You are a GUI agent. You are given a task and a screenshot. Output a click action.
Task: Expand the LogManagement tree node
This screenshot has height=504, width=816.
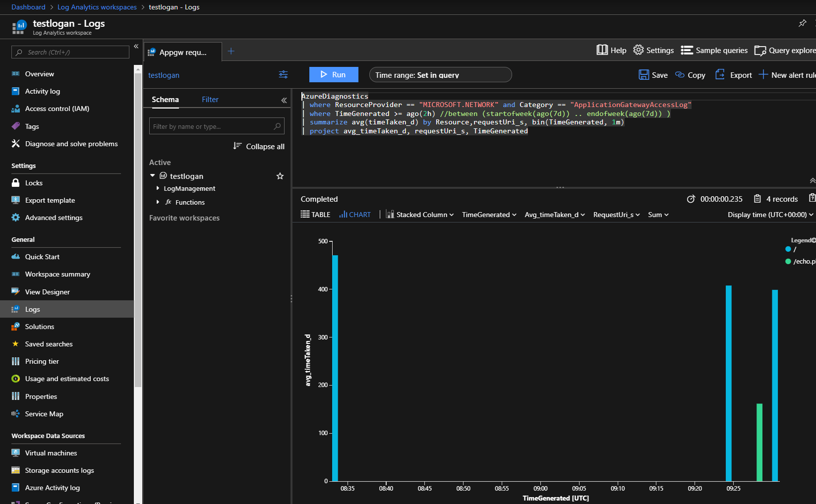coord(158,188)
